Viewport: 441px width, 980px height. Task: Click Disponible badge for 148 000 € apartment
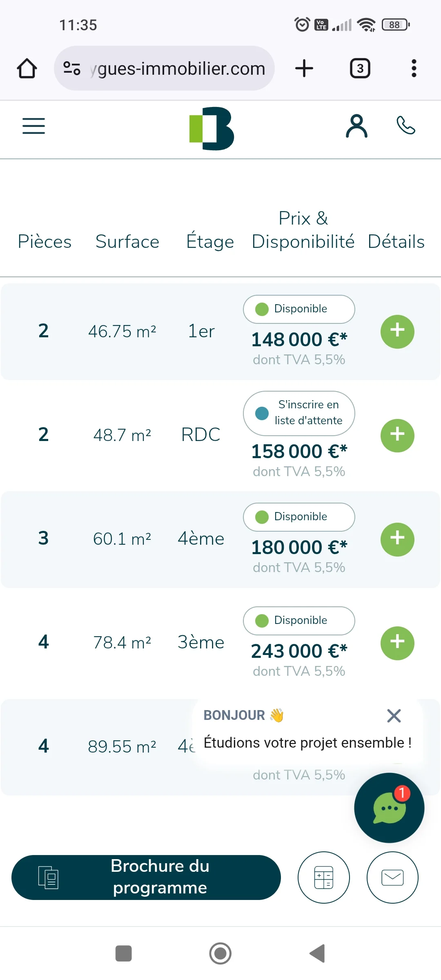299,309
